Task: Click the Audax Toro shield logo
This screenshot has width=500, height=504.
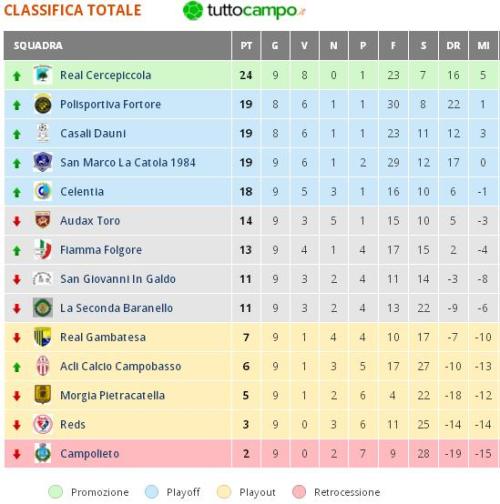Action: coord(43,220)
